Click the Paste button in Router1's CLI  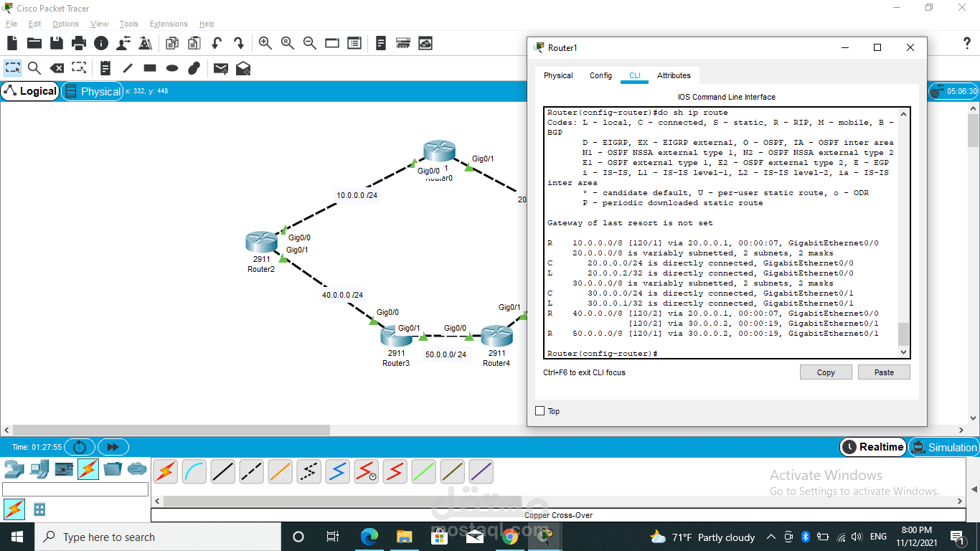(884, 372)
